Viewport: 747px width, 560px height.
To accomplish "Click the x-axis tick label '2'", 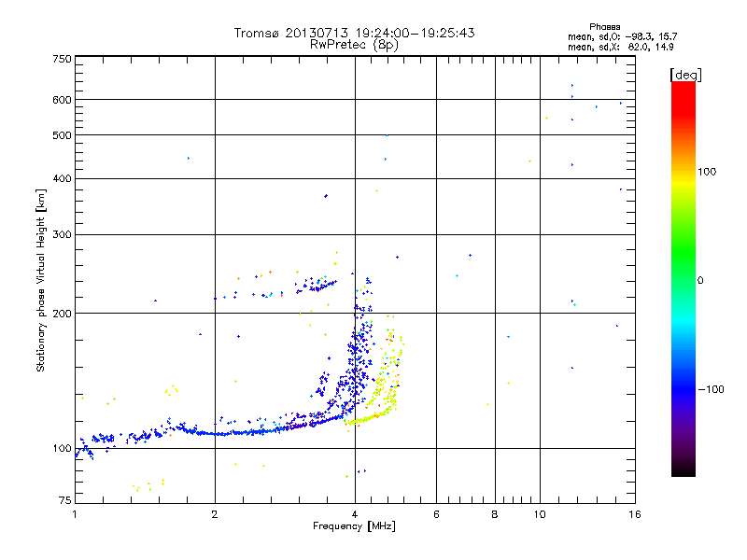I will pos(215,514).
